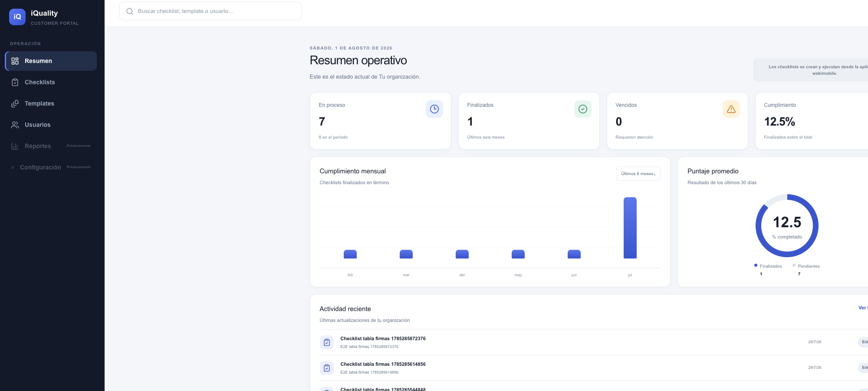Viewport: 868px width, 391px height.
Task: Click the Templates copy icon in sidebar
Action: pos(15,104)
